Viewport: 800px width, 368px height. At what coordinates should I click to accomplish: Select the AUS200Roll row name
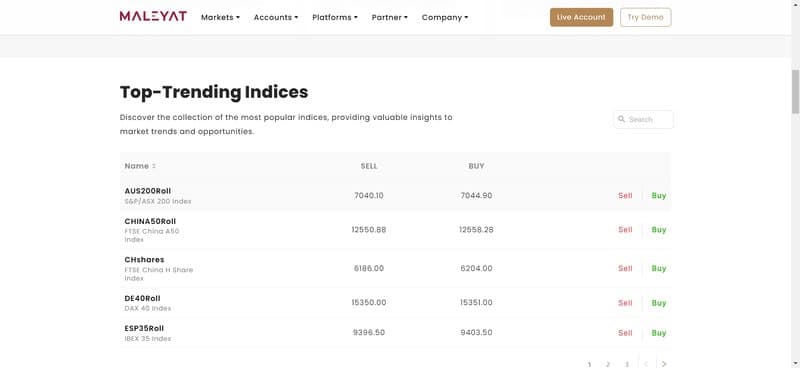147,191
